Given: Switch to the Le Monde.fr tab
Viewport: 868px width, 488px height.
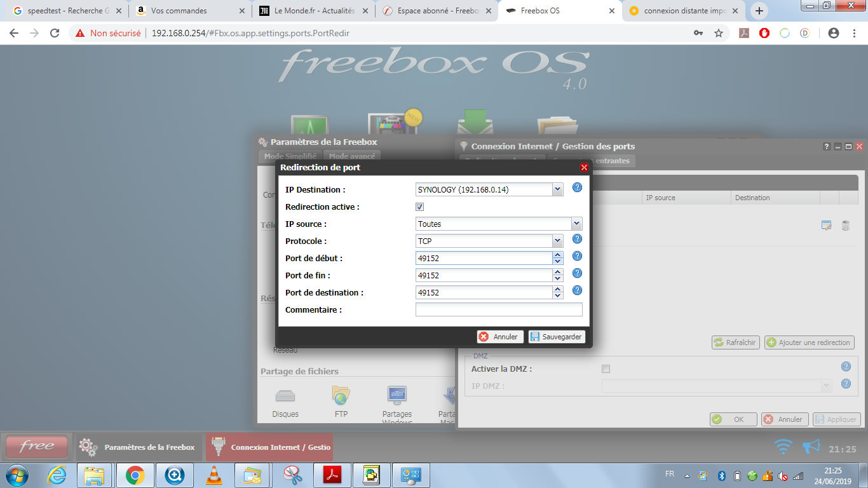Looking at the screenshot, I should [x=312, y=11].
